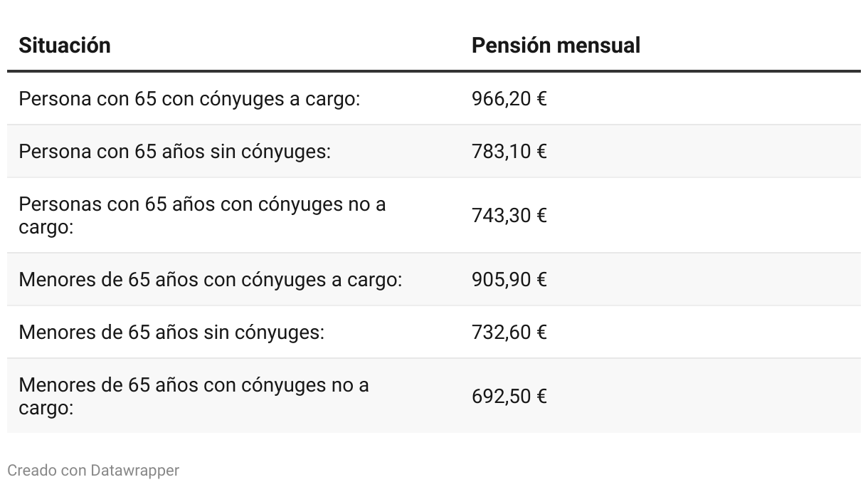Click the 'Situación' column header
This screenshot has height=487, width=868.
(65, 46)
